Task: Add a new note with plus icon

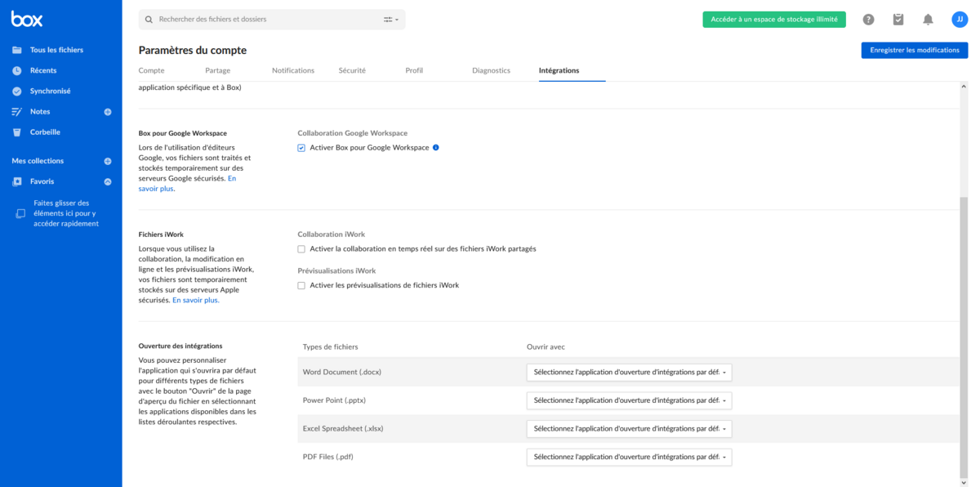Action: click(108, 112)
